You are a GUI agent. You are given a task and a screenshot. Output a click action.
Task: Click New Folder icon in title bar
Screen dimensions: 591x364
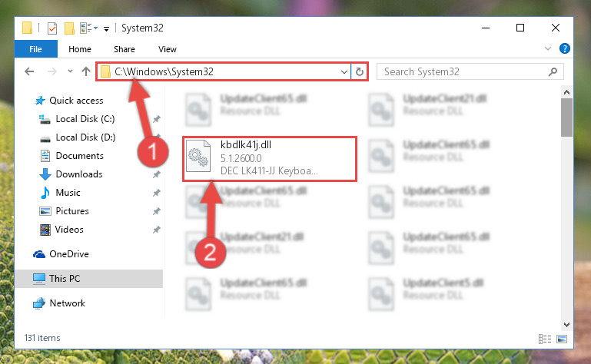[x=69, y=28]
